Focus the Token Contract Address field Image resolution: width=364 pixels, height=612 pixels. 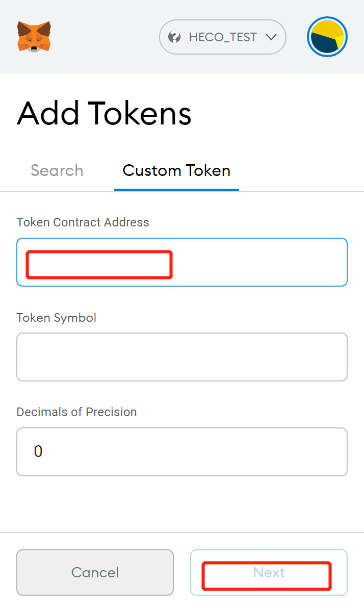[255, 262]
